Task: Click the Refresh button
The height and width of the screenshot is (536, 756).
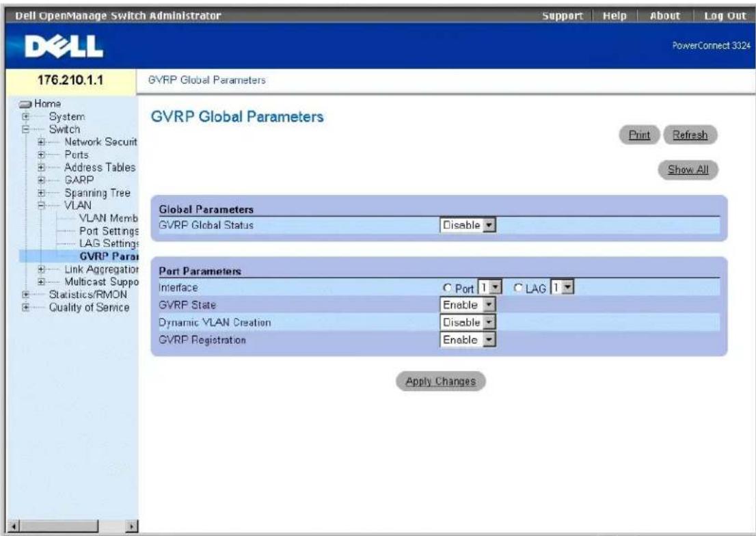Action: click(690, 135)
